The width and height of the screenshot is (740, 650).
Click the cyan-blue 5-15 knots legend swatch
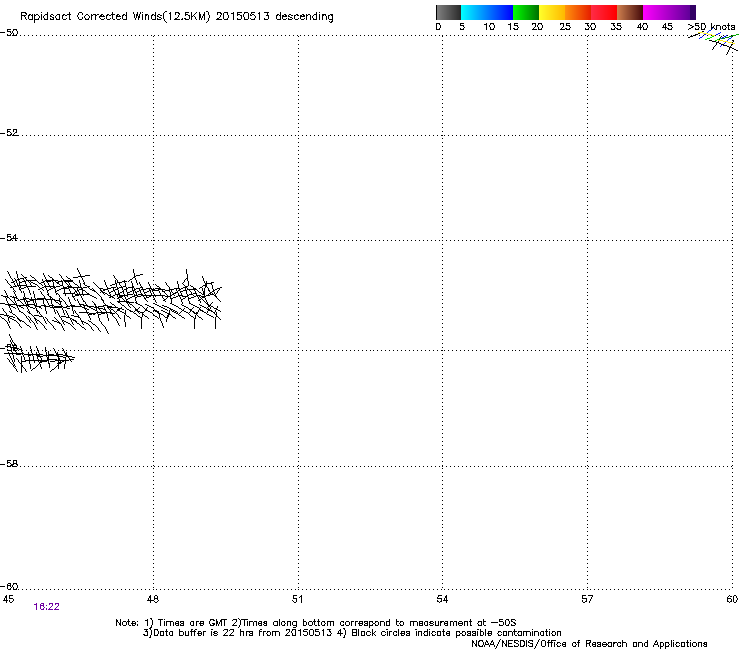(487, 12)
